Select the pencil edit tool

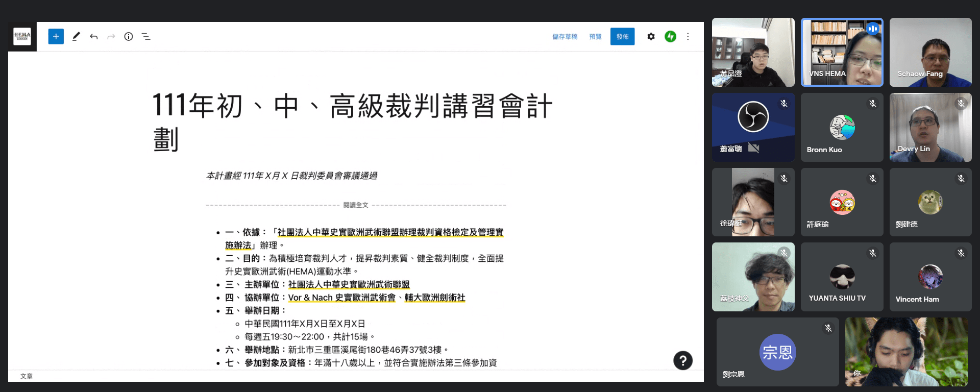[x=76, y=37]
